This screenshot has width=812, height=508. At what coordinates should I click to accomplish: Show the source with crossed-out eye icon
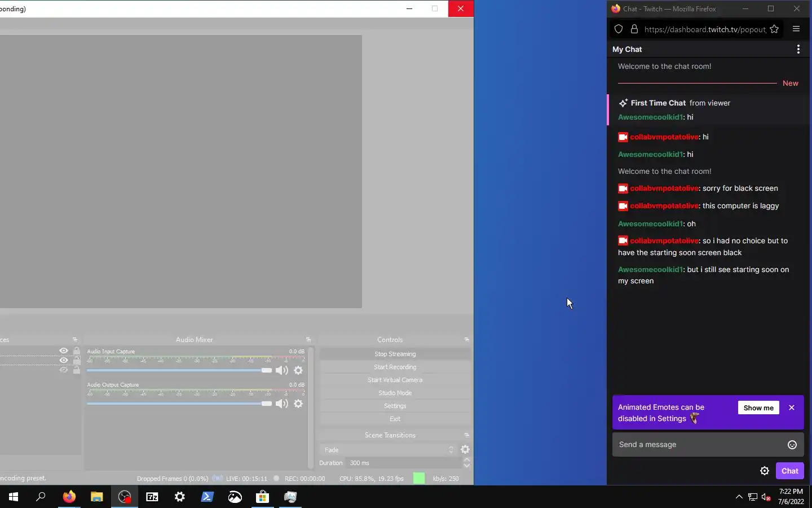pos(64,370)
